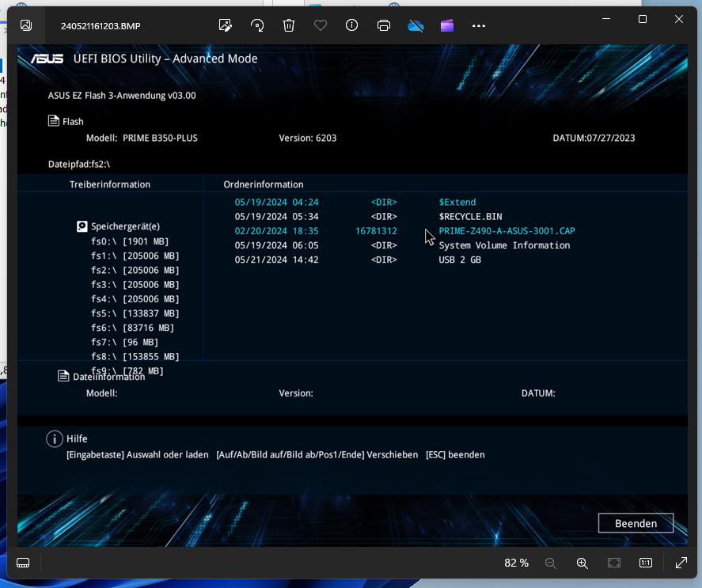Image resolution: width=702 pixels, height=588 pixels.
Task: Close the Photos window
Action: pyautogui.click(x=679, y=19)
